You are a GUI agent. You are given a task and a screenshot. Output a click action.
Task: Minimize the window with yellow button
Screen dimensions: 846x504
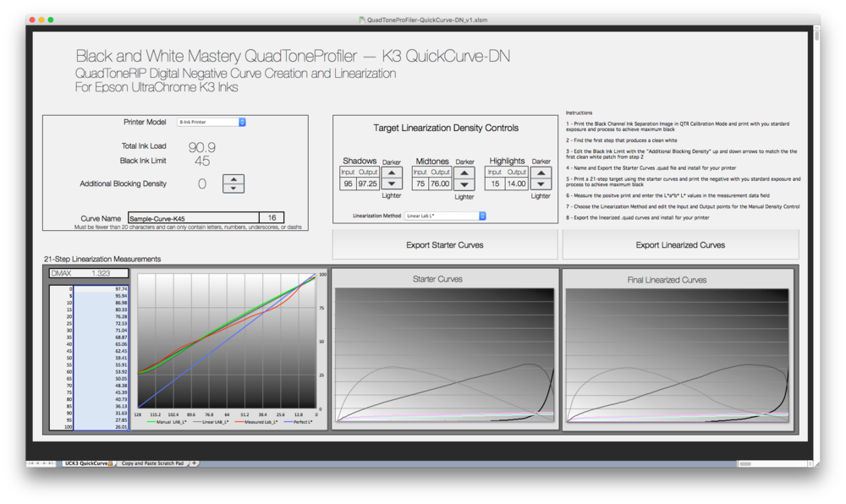point(41,20)
